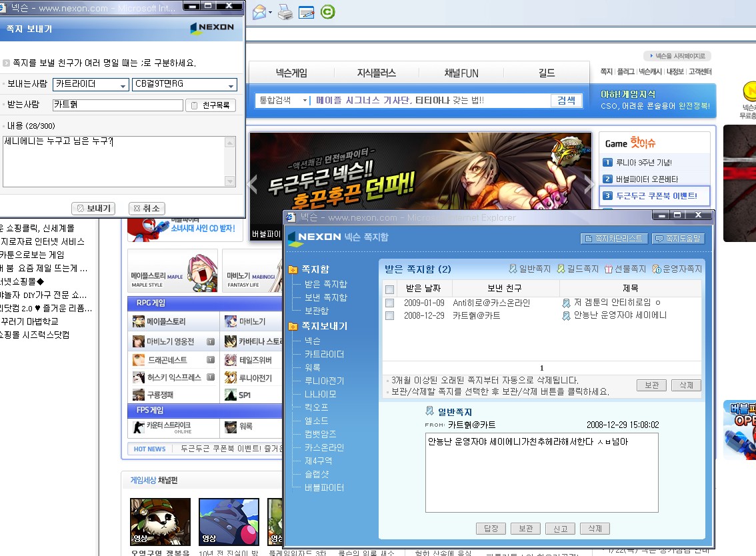Filter by 선물쪽지 gift icon
Screen dimensions: 756x556
[609, 269]
